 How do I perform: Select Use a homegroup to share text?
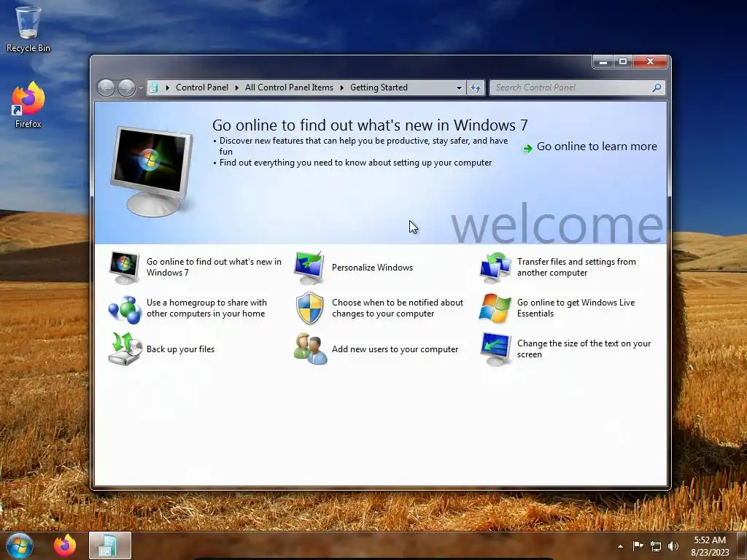[x=206, y=308]
